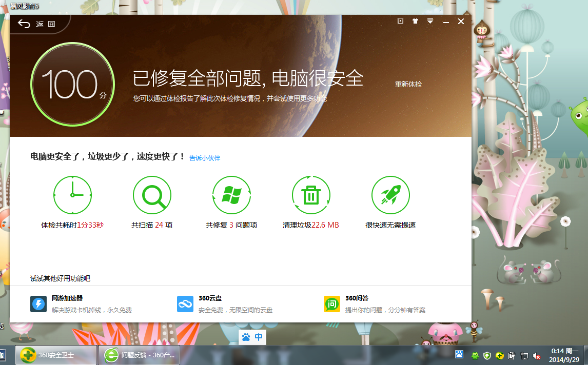This screenshot has height=365, width=588.
Task: Click the green lightning shield tray icon
Action: [x=487, y=356]
